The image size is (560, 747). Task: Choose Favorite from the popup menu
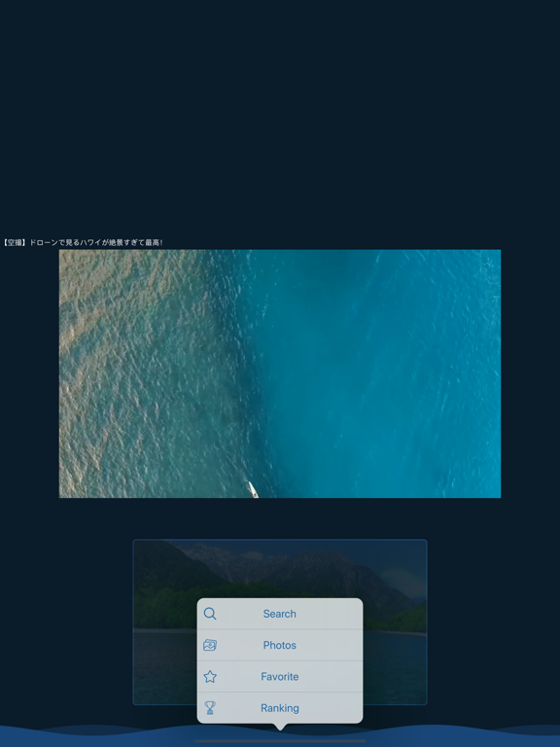tap(280, 677)
